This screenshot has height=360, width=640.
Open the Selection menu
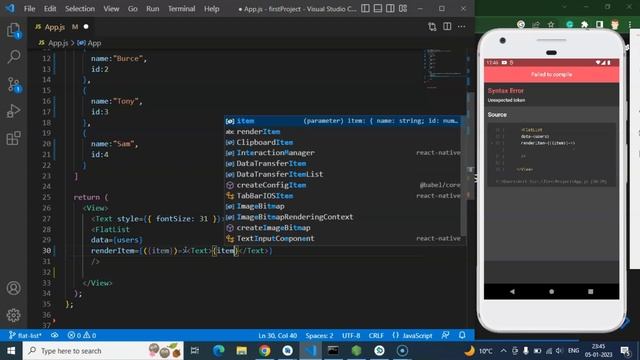point(80,9)
